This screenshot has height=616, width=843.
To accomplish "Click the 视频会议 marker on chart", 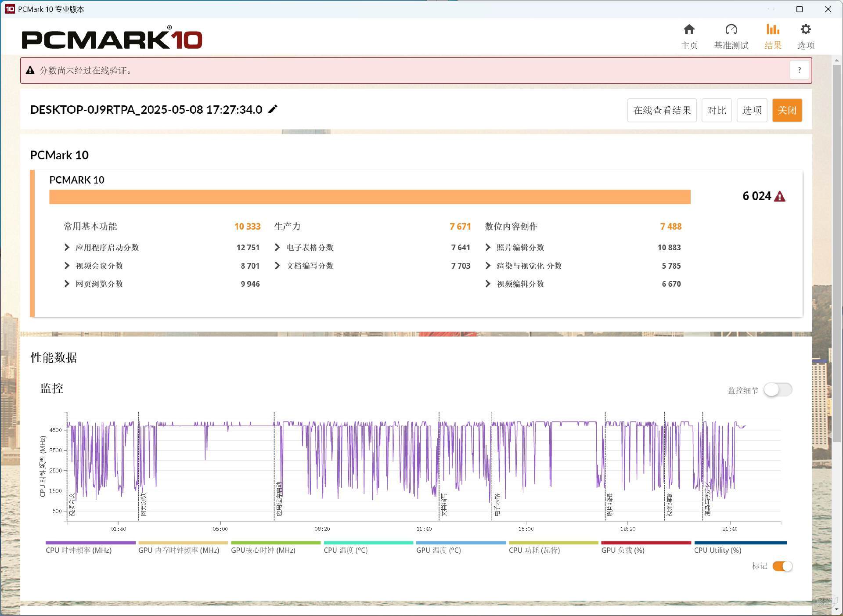I will (72, 504).
